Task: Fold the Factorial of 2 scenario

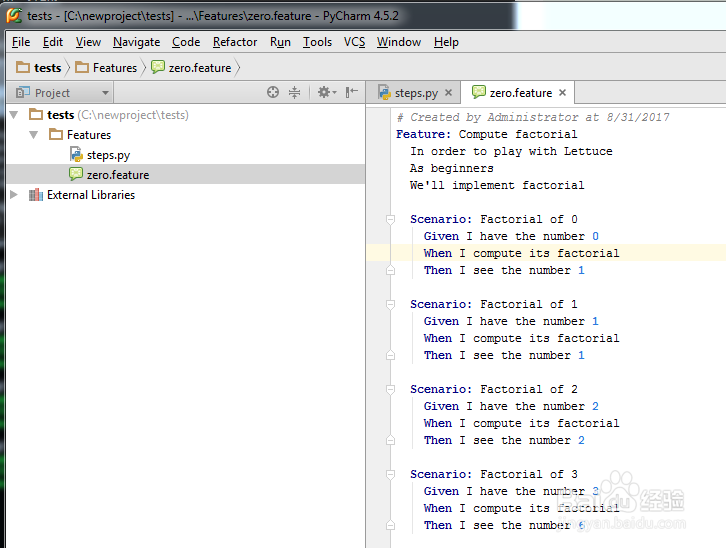Action: pyautogui.click(x=390, y=389)
